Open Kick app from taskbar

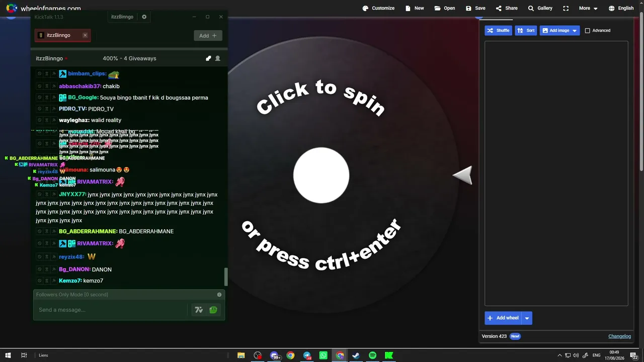pyautogui.click(x=389, y=355)
